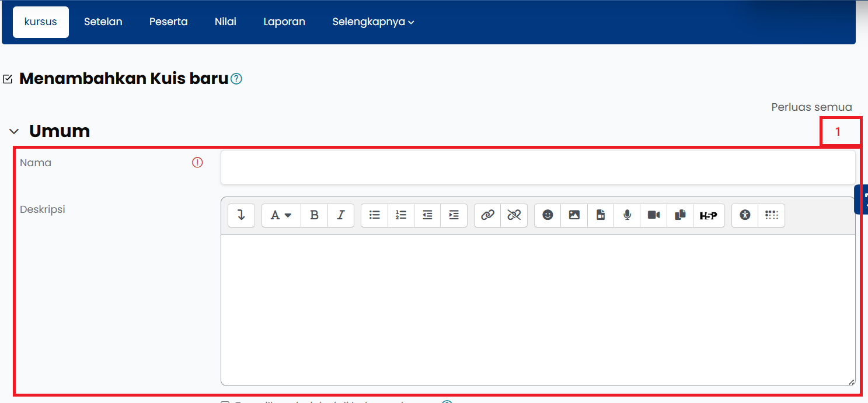Image resolution: width=868 pixels, height=403 pixels.
Task: Click the unlink icon
Action: click(x=514, y=215)
